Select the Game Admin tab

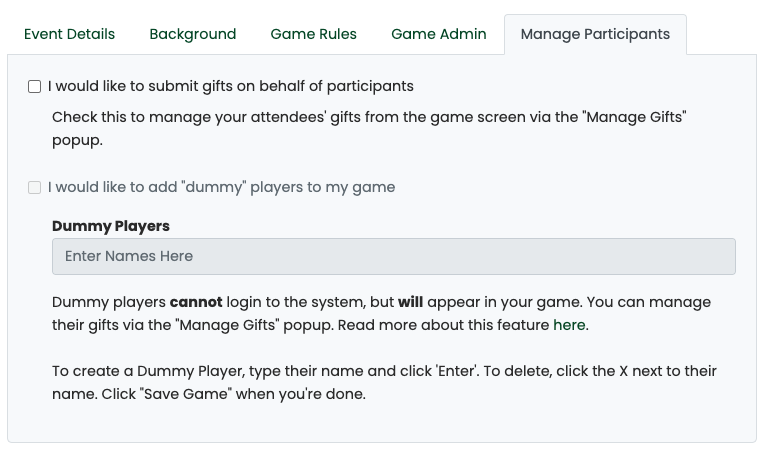tap(439, 34)
